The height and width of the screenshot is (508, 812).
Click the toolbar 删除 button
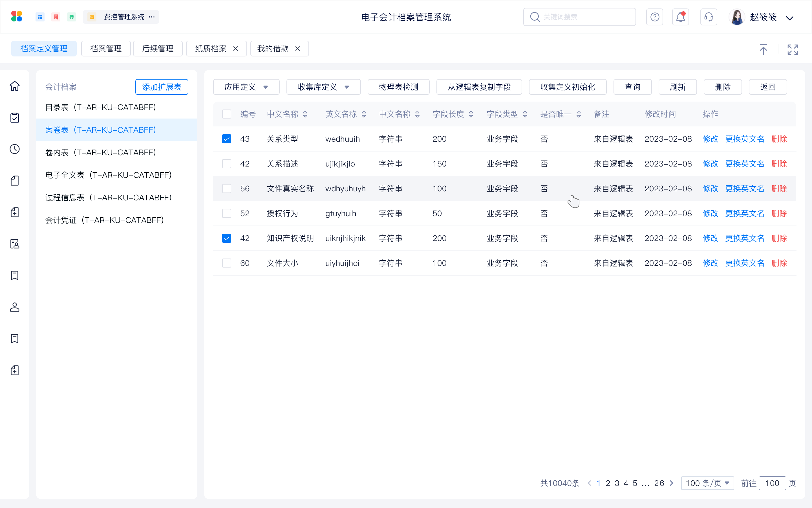point(723,87)
